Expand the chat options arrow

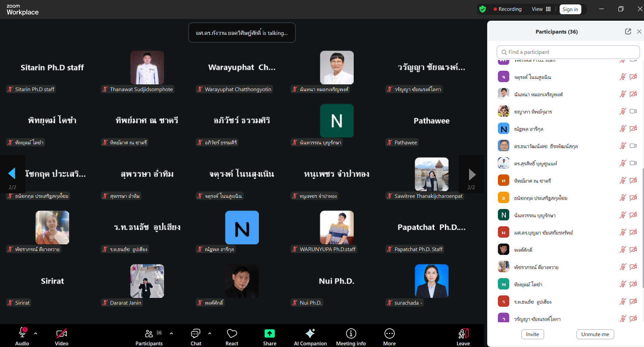(210, 333)
